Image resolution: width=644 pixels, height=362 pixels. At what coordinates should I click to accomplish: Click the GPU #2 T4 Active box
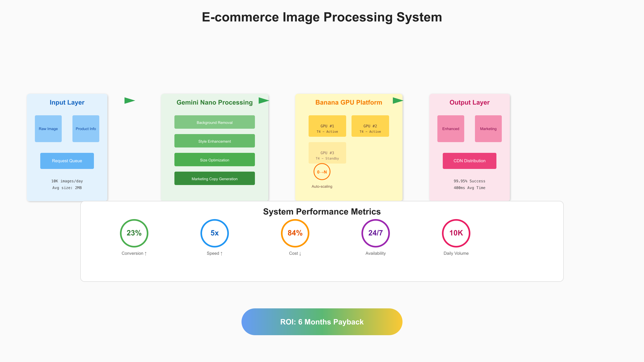370,126
